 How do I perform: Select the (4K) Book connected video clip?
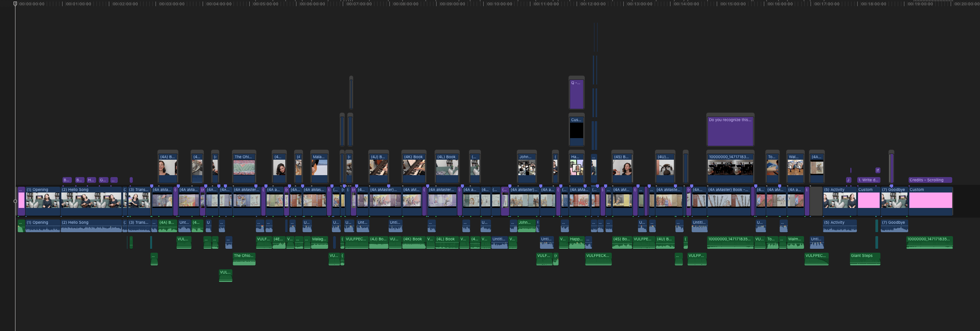(x=414, y=168)
